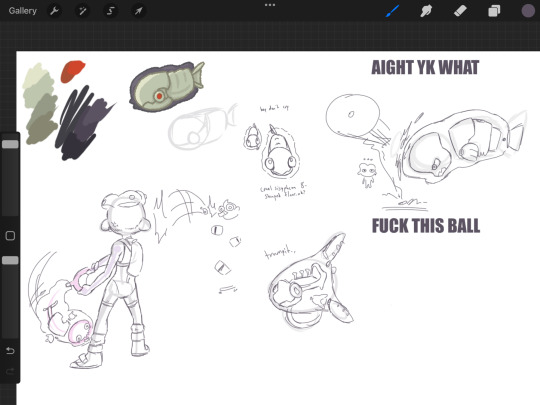Screen dimensions: 540x405
Task: Select the Selection S-shaped tool
Action: click(x=111, y=11)
